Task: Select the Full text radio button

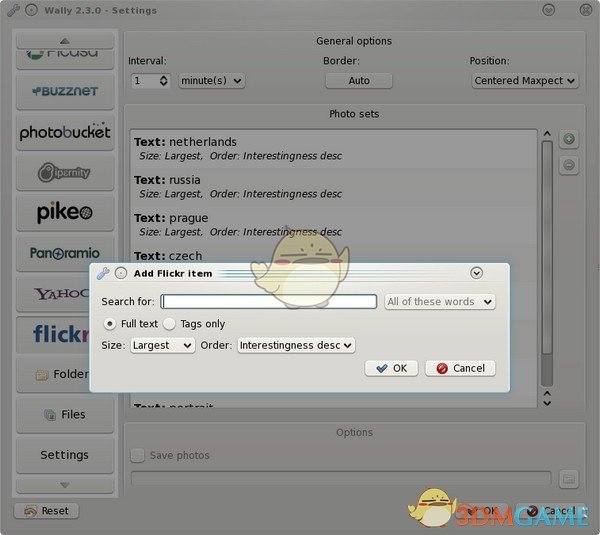Action: 110,324
